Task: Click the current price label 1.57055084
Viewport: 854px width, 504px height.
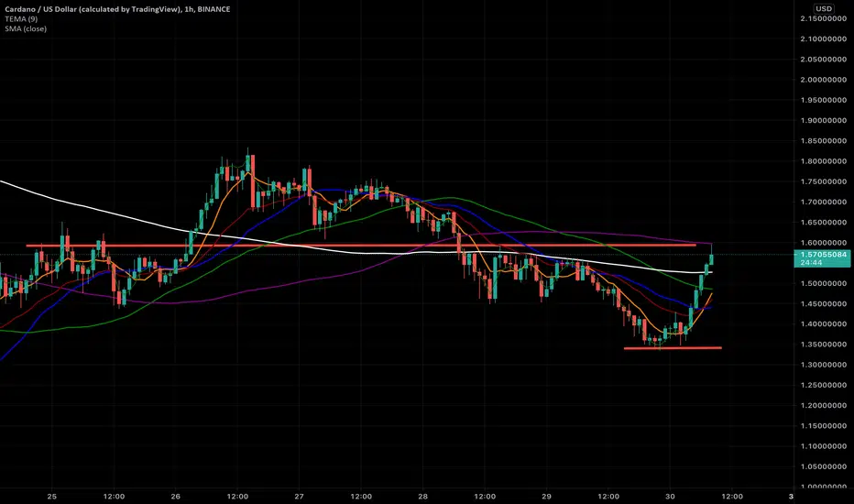Action: pos(823,255)
